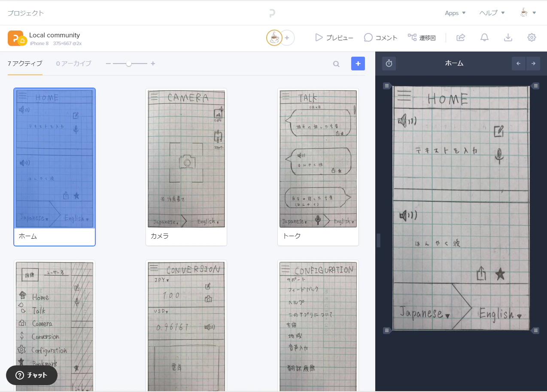Click bottom-left corner handle of editor image
Screen dimensions: 547x392
pos(387,330)
